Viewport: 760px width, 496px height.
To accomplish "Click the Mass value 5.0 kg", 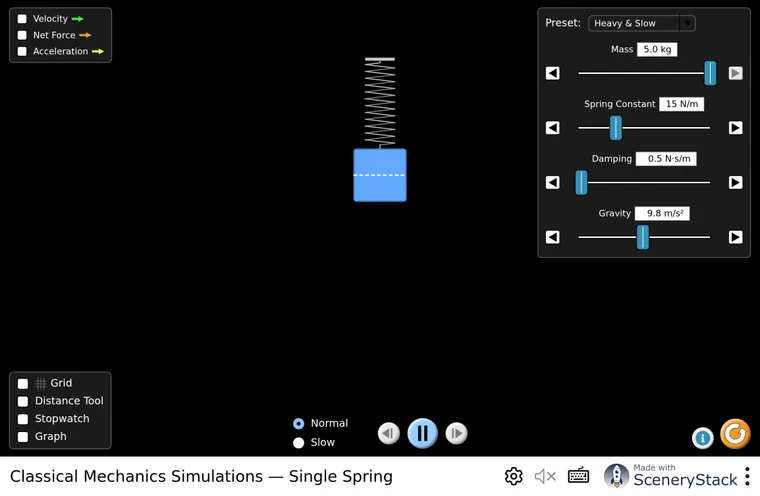I will coord(657,49).
